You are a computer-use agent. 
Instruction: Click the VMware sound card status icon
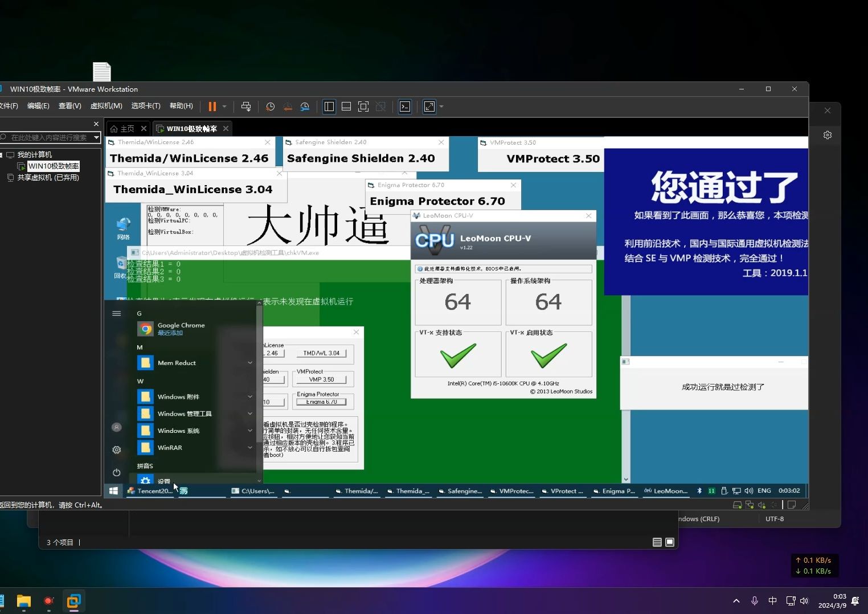(x=761, y=505)
